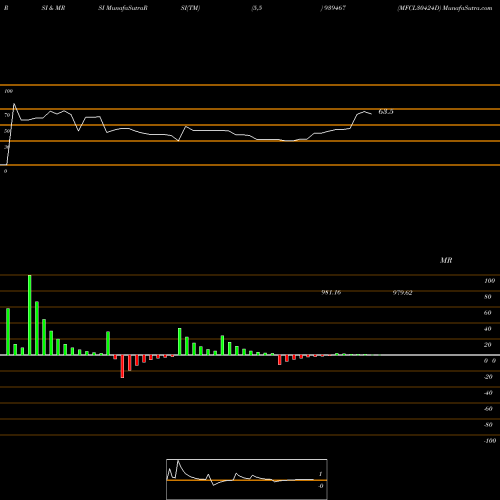Click the 100 axis label on the RSI chart
This screenshot has height=500, width=500.
(x=8, y=91)
